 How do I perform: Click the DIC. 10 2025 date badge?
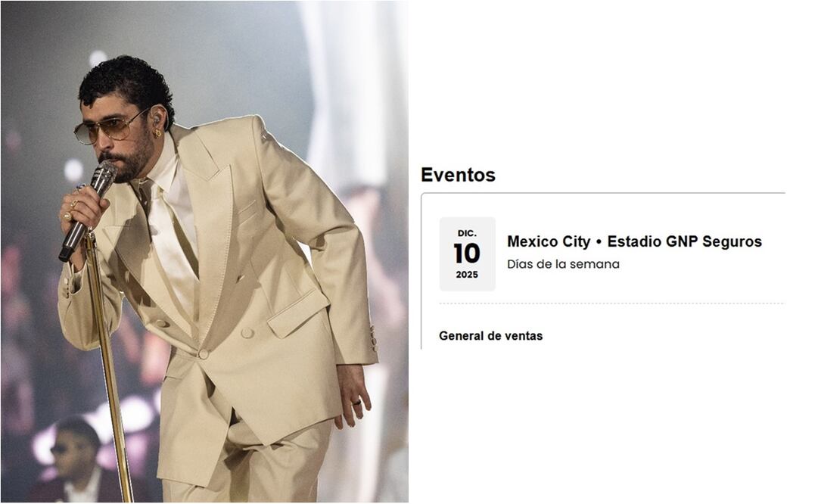[467, 254]
